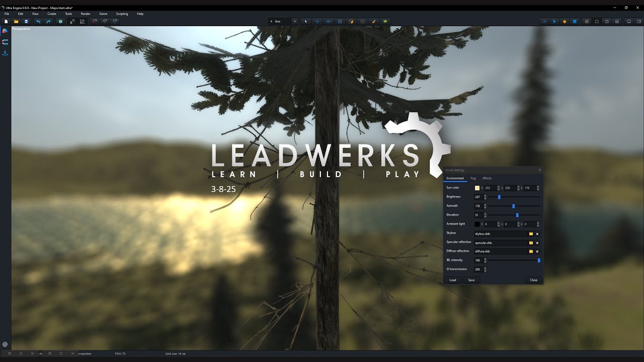The height and width of the screenshot is (362, 644).
Task: Clear the Diffuse reflection file
Action: click(537, 251)
